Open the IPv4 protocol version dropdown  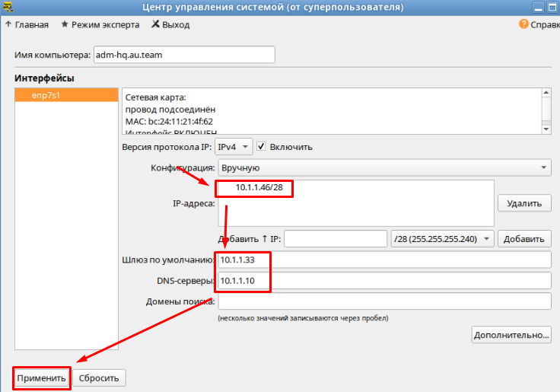point(232,147)
